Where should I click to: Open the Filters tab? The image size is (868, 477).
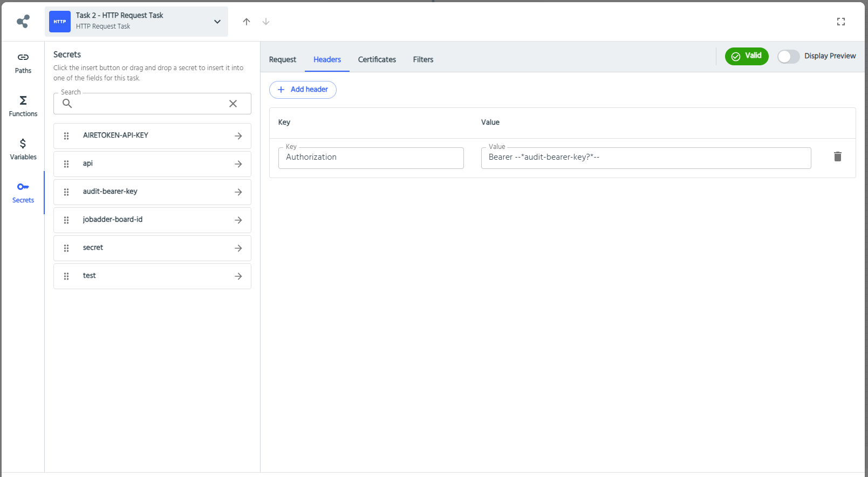pyautogui.click(x=423, y=59)
